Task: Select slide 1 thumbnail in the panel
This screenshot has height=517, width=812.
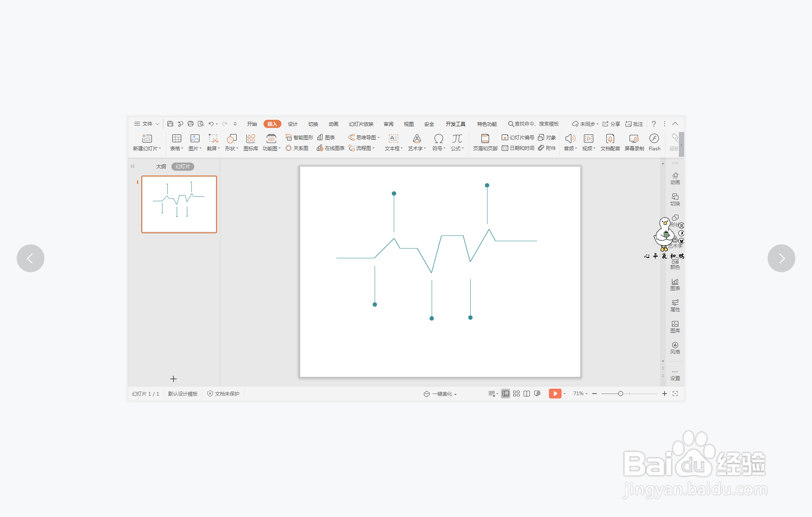Action: [179, 204]
